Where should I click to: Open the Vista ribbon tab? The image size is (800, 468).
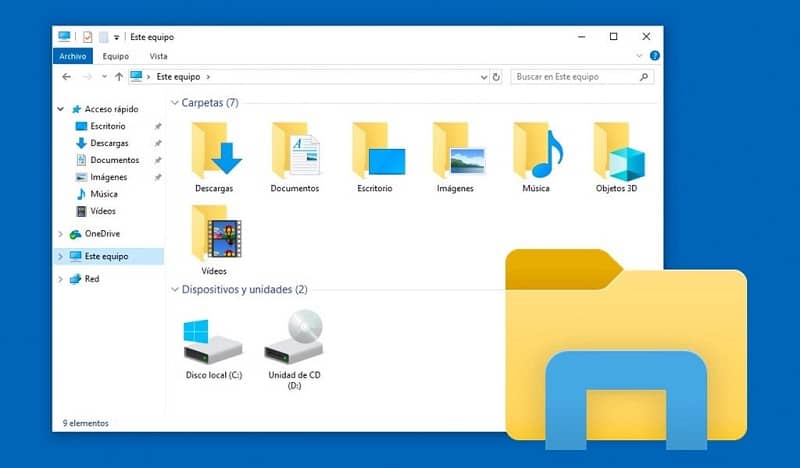158,56
